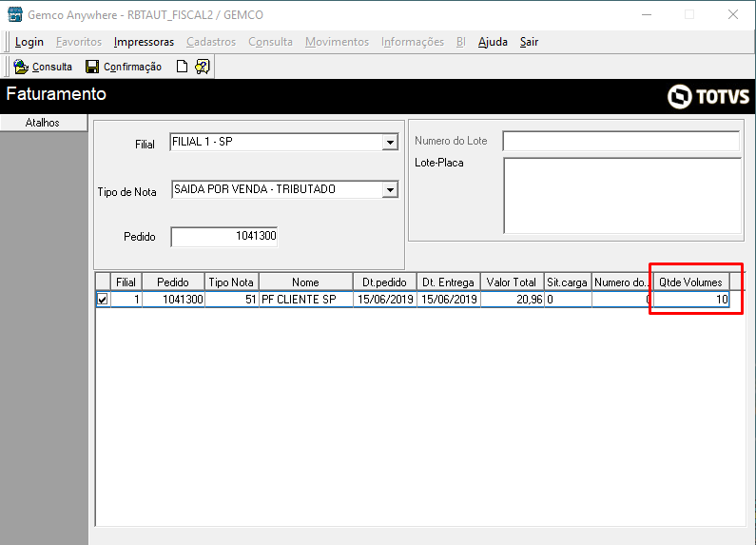Open the Cadastros menu
Viewport: 756px width, 545px height.
click(x=211, y=42)
